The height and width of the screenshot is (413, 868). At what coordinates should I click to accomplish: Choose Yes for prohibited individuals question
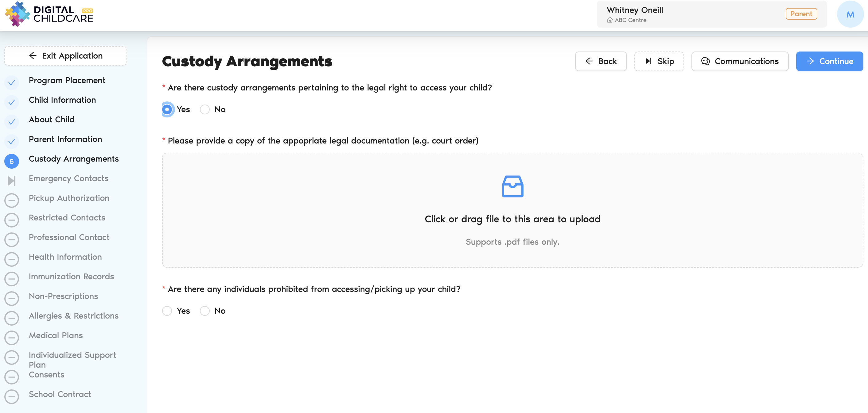167,311
